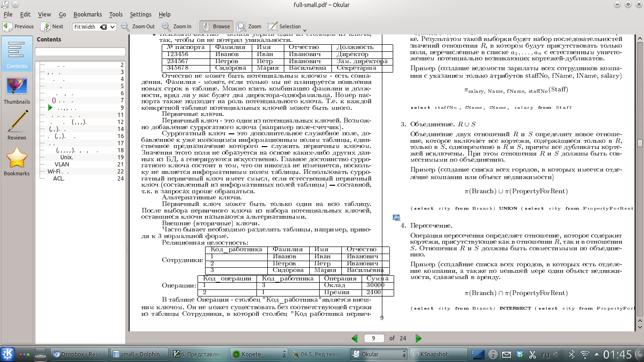Viewport: 644px width, 362px height.
Task: Open the Tools menu
Action: coord(116,15)
